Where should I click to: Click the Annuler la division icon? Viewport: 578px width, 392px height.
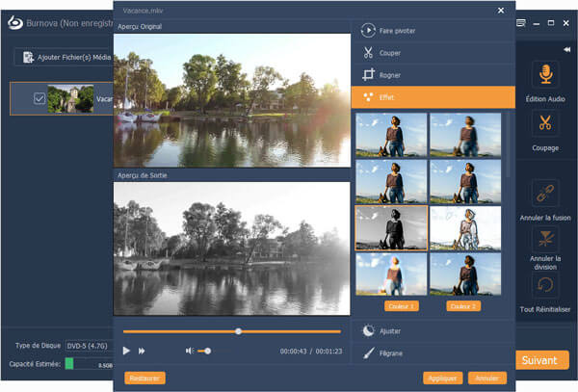point(545,239)
